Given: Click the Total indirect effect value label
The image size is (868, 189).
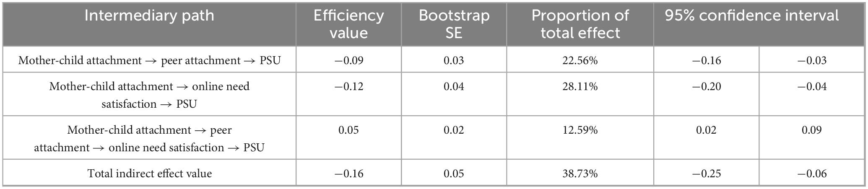Looking at the screenshot, I should point(149,173).
